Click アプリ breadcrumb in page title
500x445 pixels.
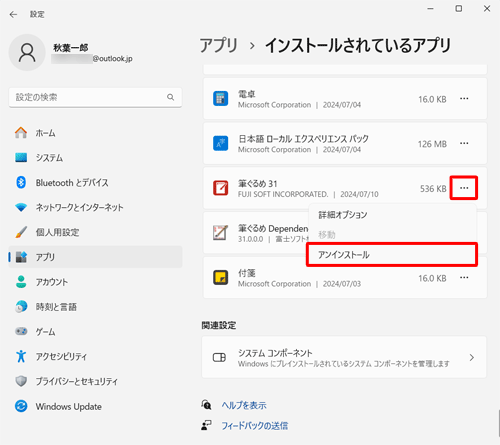pos(219,45)
